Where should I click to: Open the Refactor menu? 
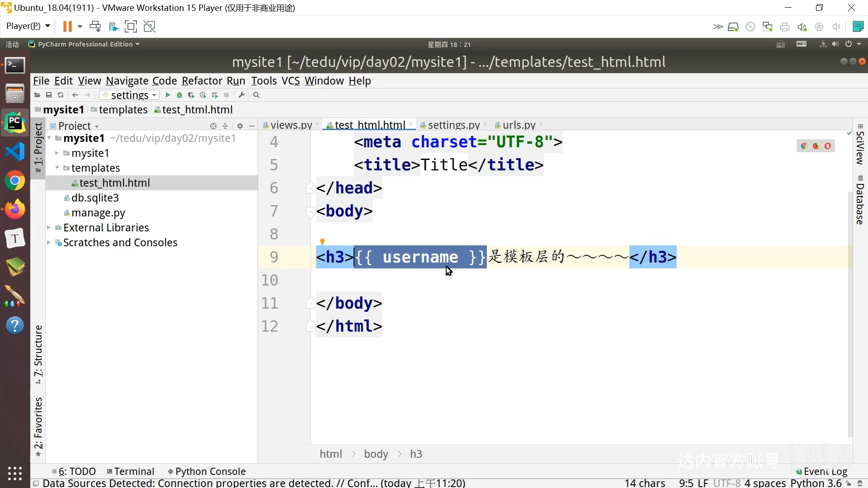202,81
